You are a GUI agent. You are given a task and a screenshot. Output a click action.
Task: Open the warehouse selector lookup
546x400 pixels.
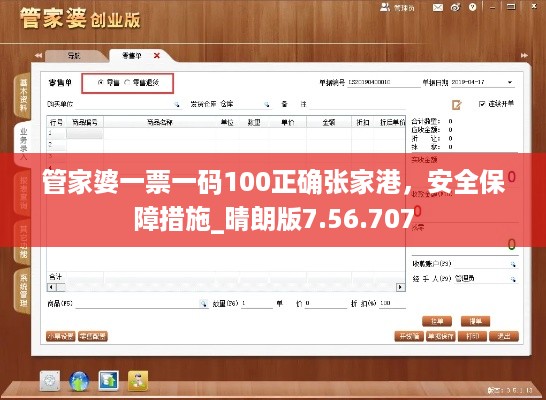(x=266, y=104)
